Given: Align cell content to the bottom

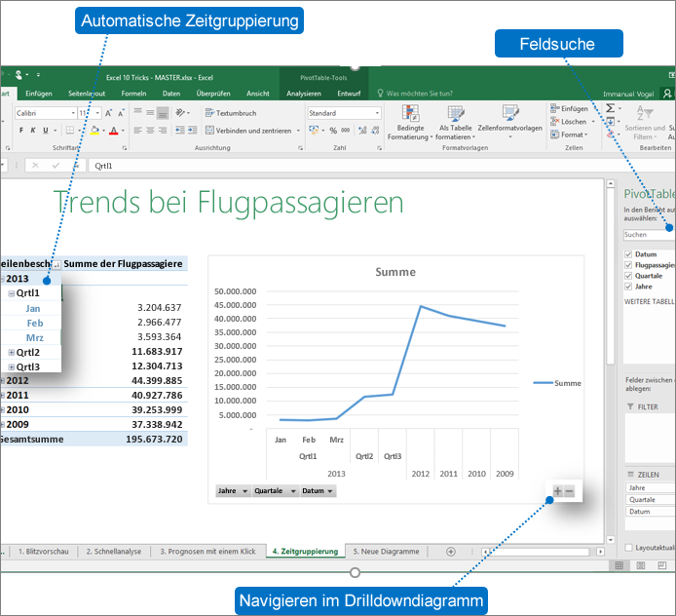Looking at the screenshot, I should click(163, 113).
